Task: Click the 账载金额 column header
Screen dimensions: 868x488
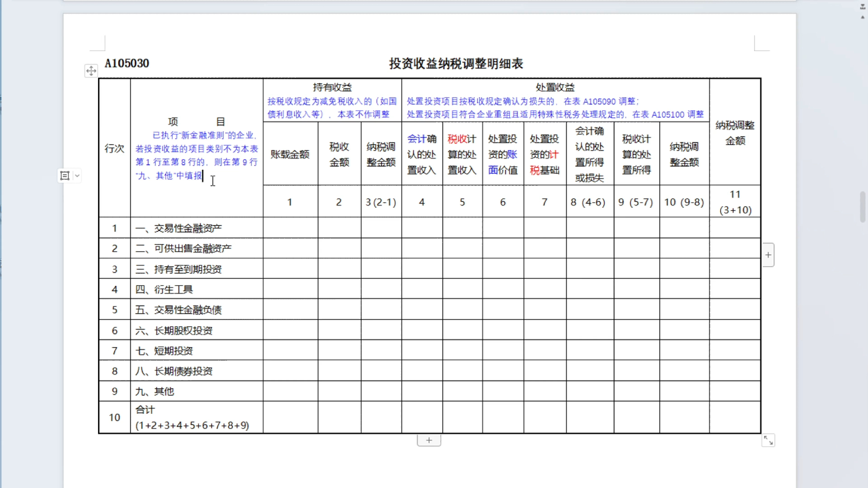Action: (x=290, y=154)
